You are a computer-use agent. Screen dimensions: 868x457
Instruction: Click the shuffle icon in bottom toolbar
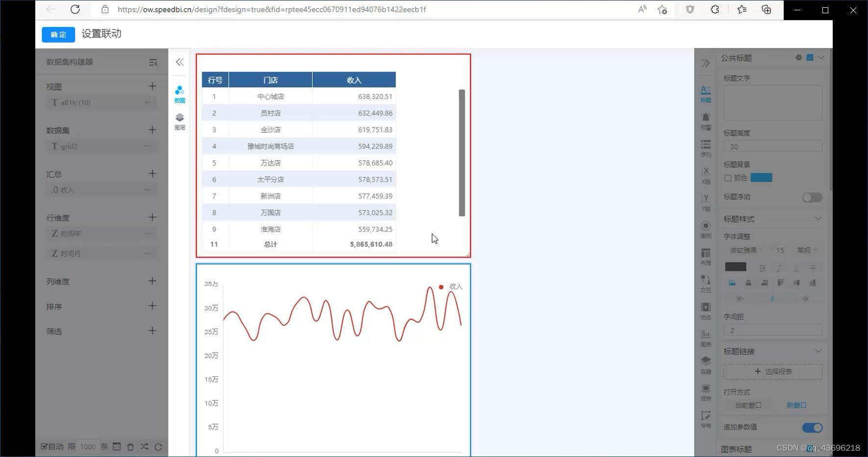[144, 447]
